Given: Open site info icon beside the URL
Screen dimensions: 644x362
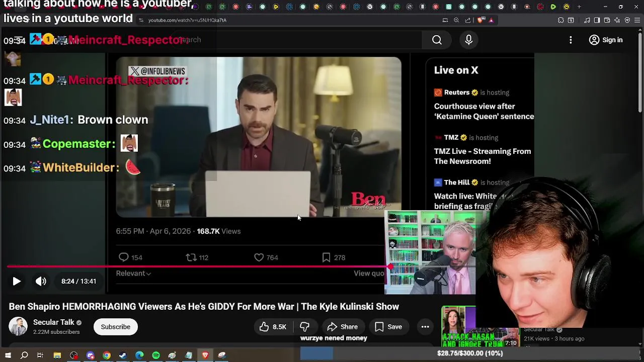Looking at the screenshot, I should click(x=141, y=20).
